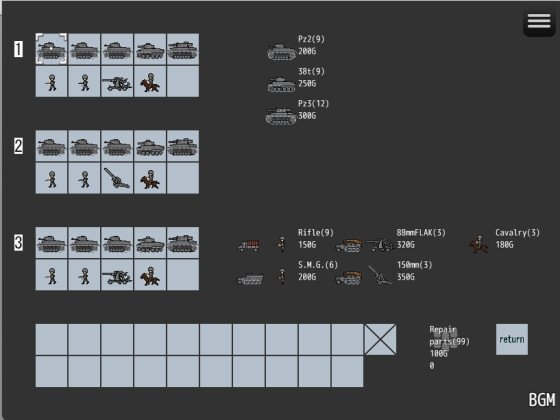The height and width of the screenshot is (420, 560).
Task: Select the flak gun in squad 3
Action: [x=117, y=275]
